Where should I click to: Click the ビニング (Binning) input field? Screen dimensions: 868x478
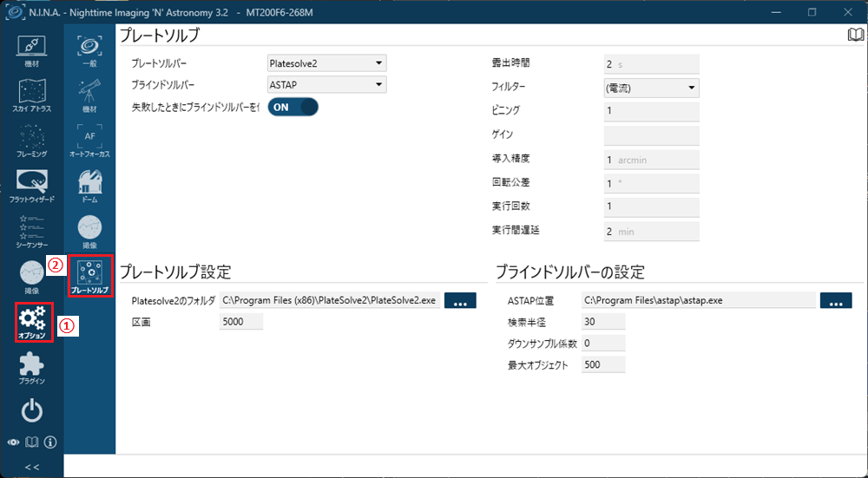coord(651,111)
